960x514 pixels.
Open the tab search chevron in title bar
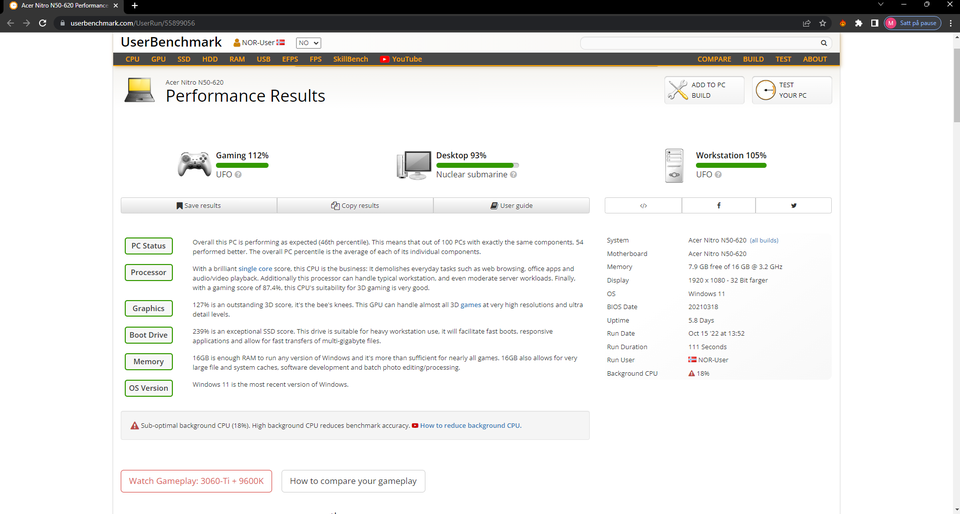tap(880, 5)
